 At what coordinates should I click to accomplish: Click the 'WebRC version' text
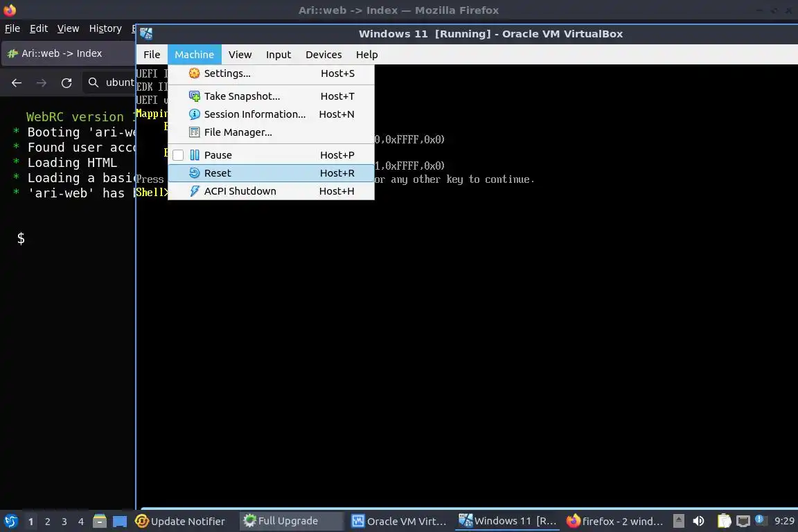[x=75, y=116]
